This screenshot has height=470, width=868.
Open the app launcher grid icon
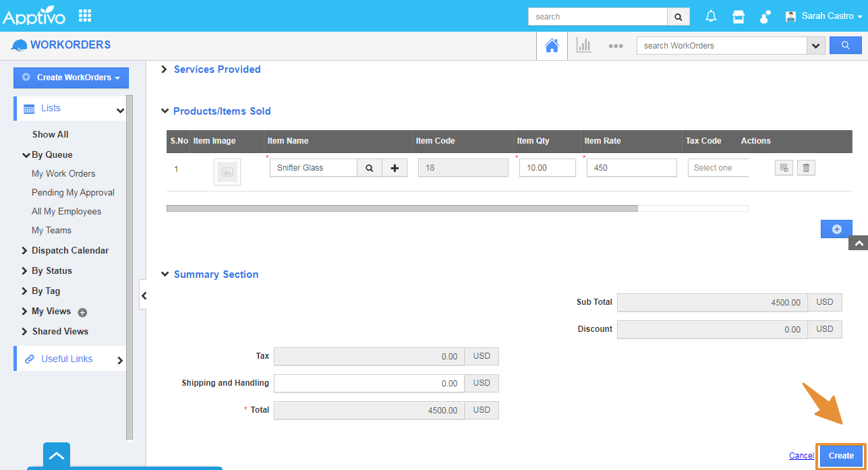(85, 16)
